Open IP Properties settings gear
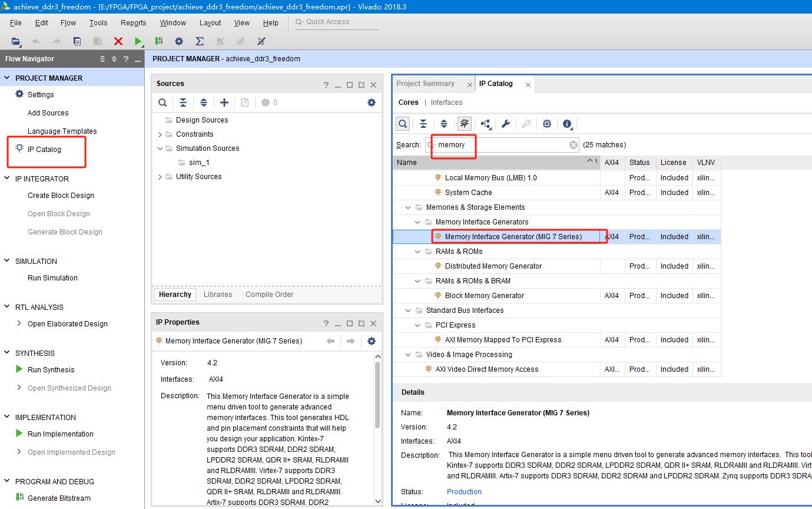The height and width of the screenshot is (509, 812). pos(372,341)
